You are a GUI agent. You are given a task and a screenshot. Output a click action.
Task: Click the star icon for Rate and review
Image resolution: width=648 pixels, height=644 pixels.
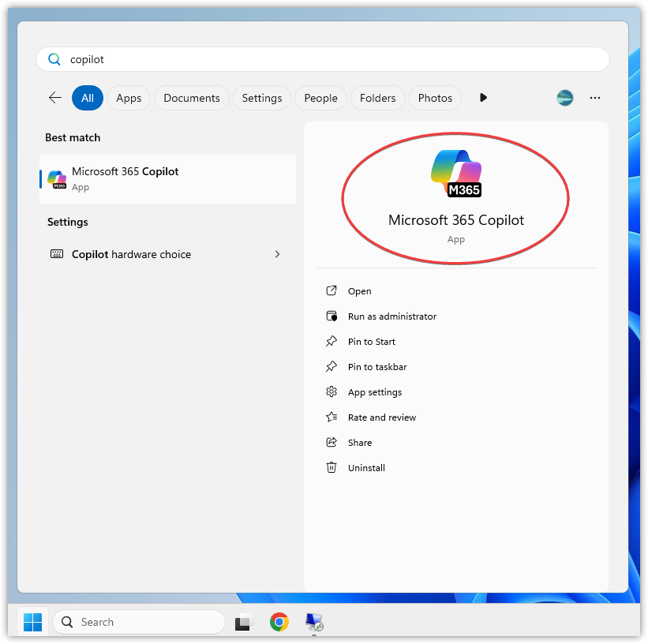click(x=331, y=417)
